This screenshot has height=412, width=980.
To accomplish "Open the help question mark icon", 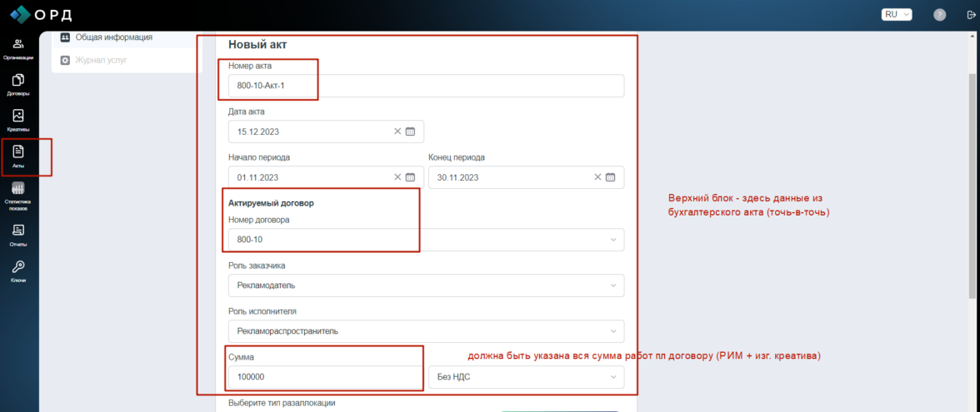I will (x=939, y=15).
